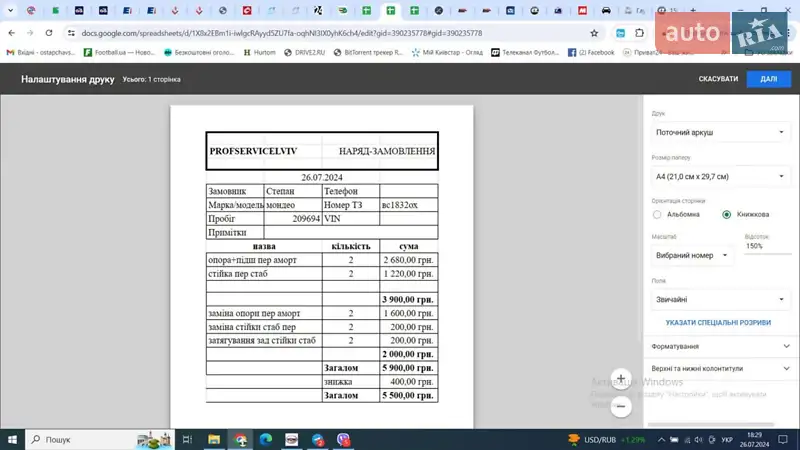Image resolution: width=800 pixels, height=450 pixels.
Task: Open Windows Task View icon
Action: coord(187,439)
